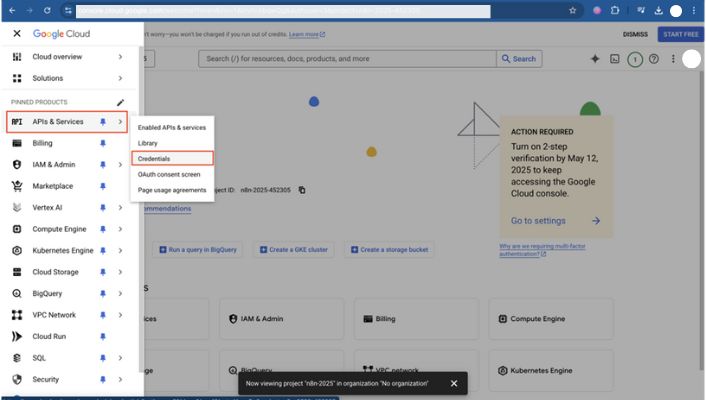
Task: Open the help question mark icon
Action: (654, 59)
